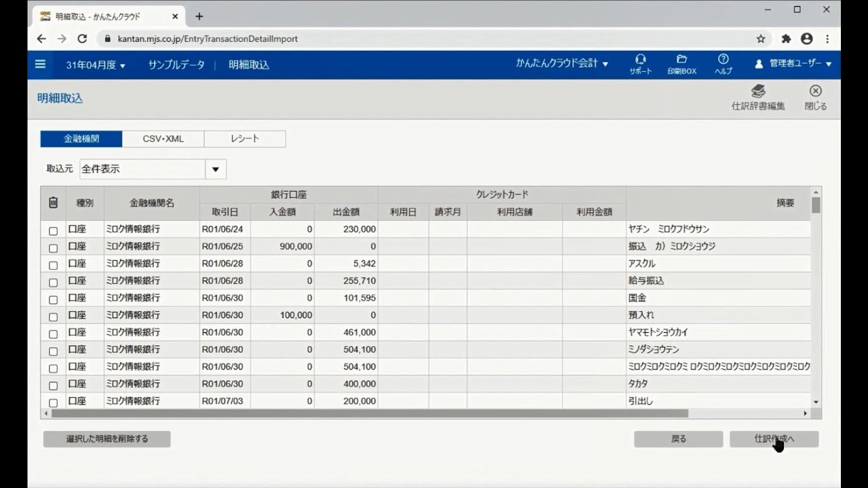Check the row dated R01/06/25

coord(54,248)
